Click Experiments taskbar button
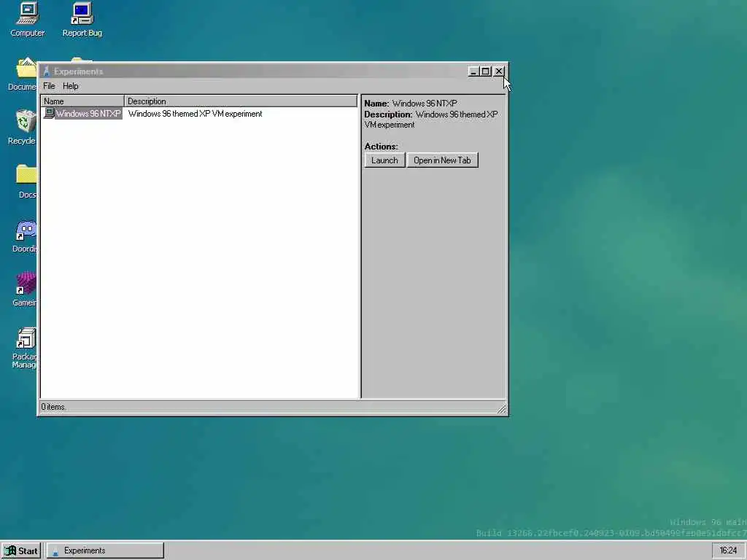 tap(105, 551)
